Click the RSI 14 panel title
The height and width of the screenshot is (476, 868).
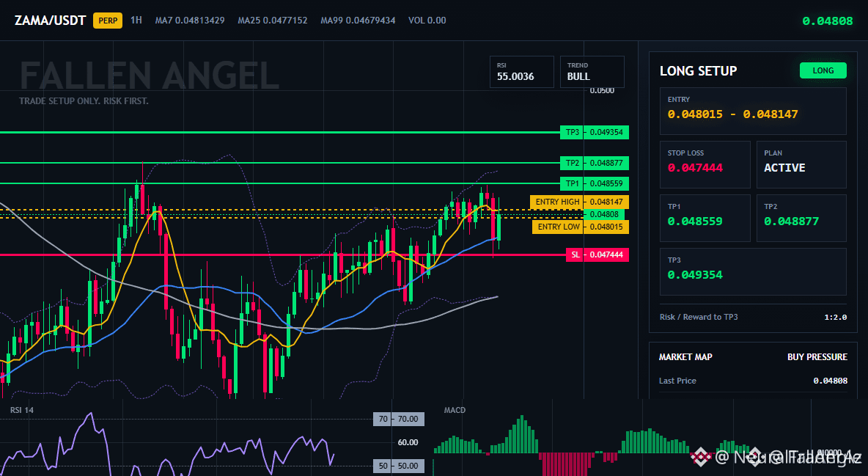[x=22, y=410]
